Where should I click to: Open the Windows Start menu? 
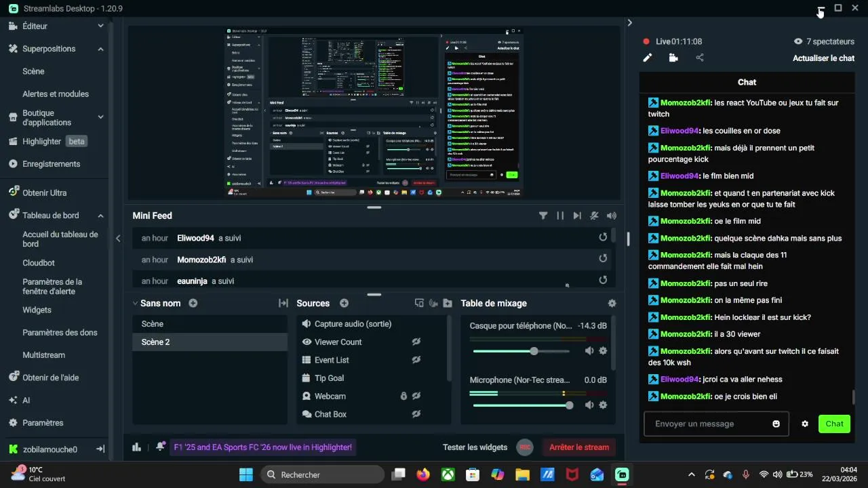pyautogui.click(x=246, y=474)
